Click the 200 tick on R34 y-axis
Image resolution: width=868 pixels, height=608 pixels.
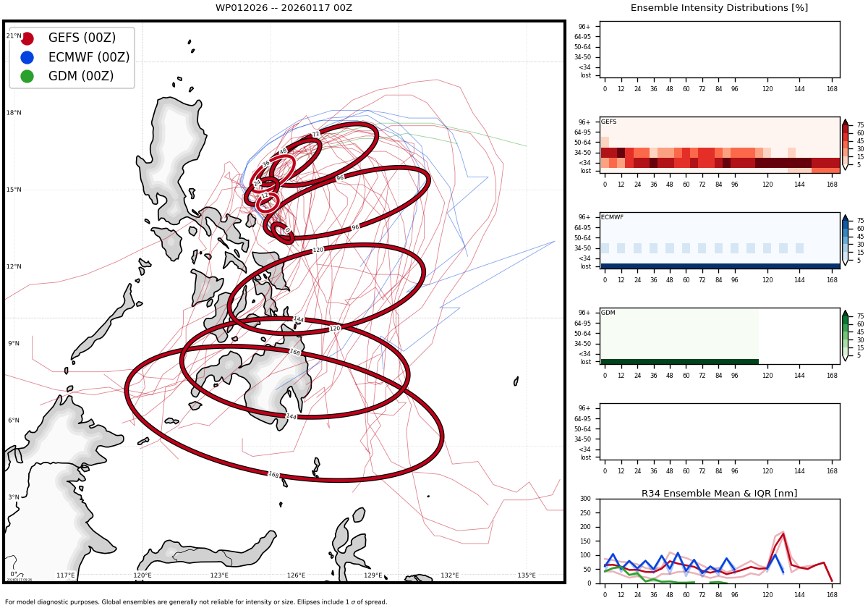point(585,527)
